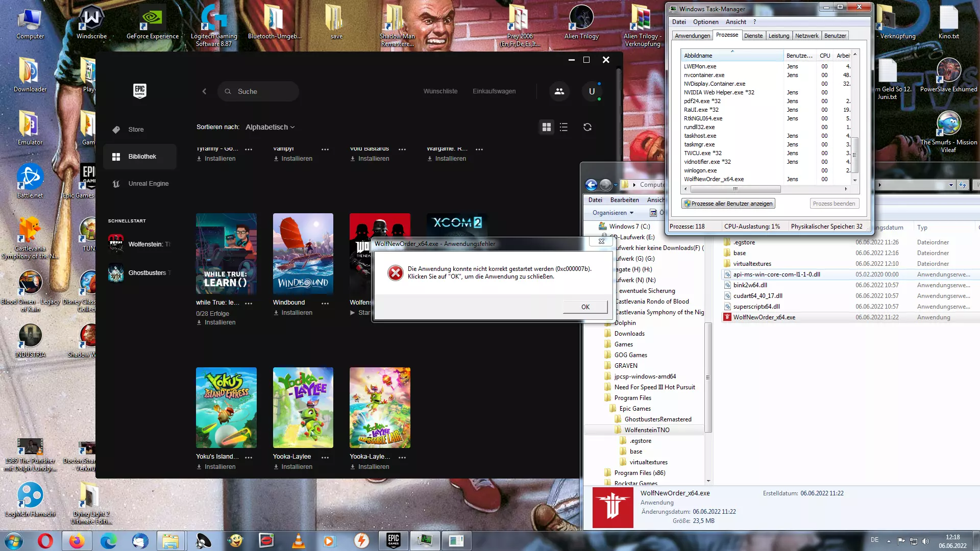This screenshot has height=551, width=980.
Task: Launch Wolfenstein from Schnellstart list
Action: click(x=139, y=244)
